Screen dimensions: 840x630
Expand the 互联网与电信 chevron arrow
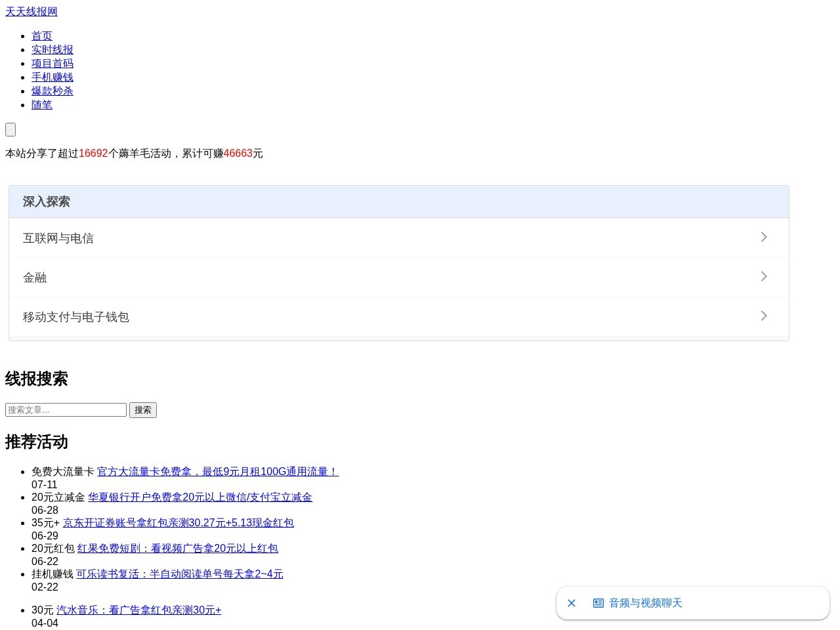pyautogui.click(x=764, y=237)
